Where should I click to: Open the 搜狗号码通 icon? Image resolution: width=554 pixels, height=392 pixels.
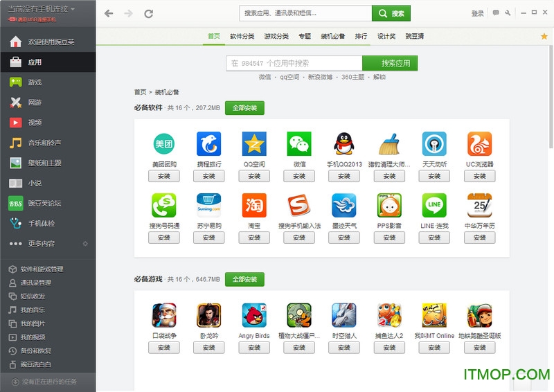pyautogui.click(x=164, y=205)
